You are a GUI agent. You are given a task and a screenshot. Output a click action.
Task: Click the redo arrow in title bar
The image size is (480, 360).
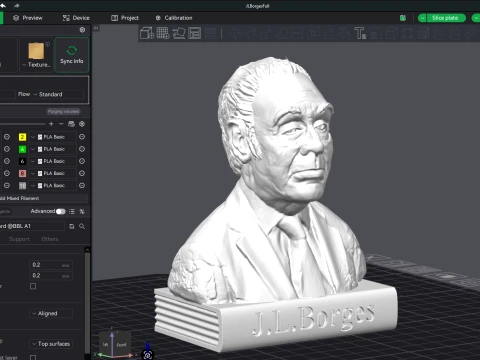click(x=17, y=6)
